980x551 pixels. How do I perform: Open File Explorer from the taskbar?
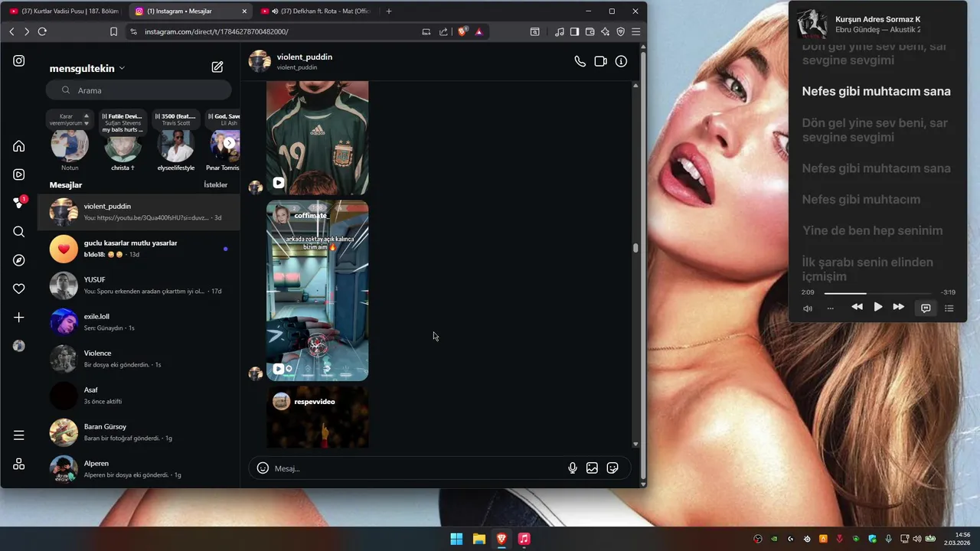(479, 539)
